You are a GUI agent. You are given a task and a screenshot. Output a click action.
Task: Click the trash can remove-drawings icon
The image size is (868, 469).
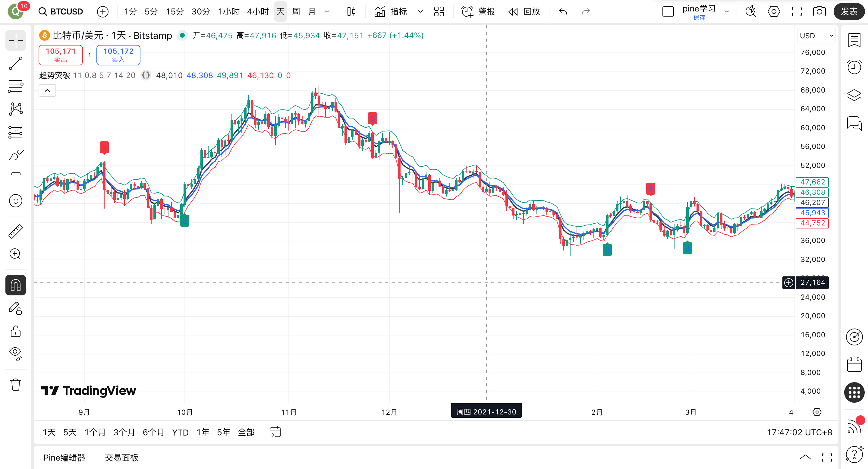pos(15,384)
